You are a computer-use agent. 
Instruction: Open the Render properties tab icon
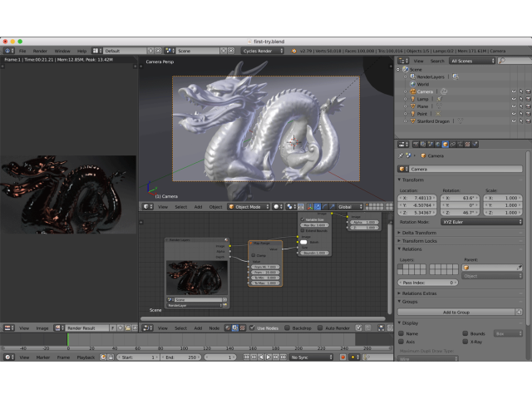tap(416, 144)
